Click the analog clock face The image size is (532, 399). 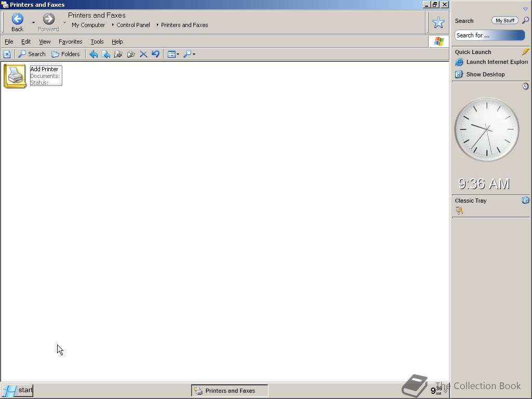486,129
